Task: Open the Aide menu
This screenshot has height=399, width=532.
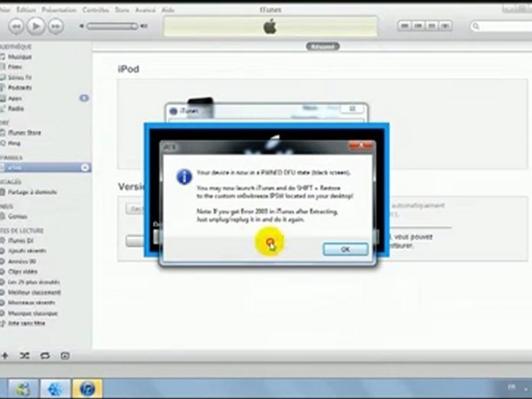Action: pos(167,10)
